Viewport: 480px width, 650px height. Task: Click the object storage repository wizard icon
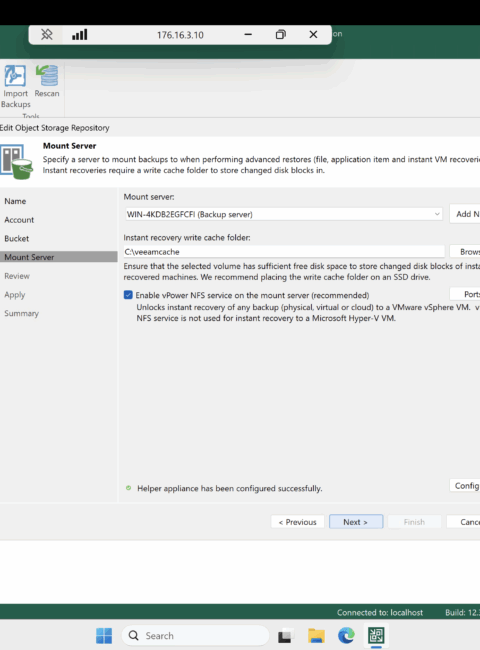tap(17, 161)
